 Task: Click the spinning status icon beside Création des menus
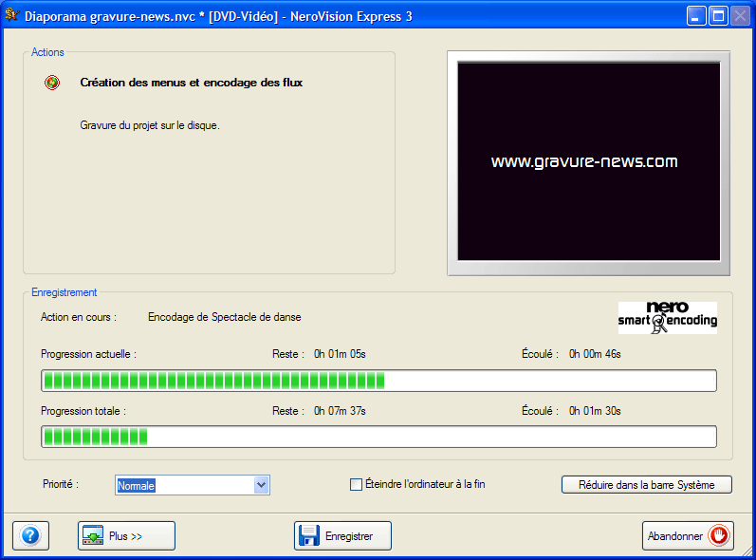pos(52,83)
